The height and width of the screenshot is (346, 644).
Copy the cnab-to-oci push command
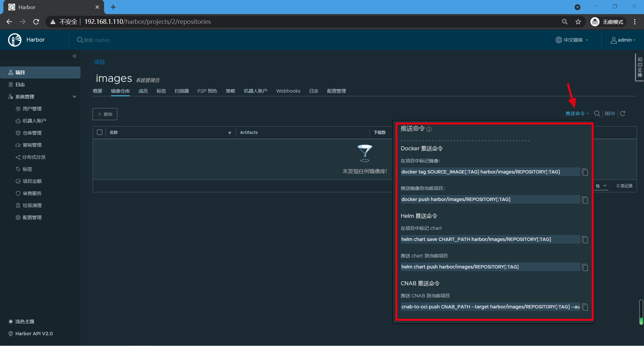[585, 307]
